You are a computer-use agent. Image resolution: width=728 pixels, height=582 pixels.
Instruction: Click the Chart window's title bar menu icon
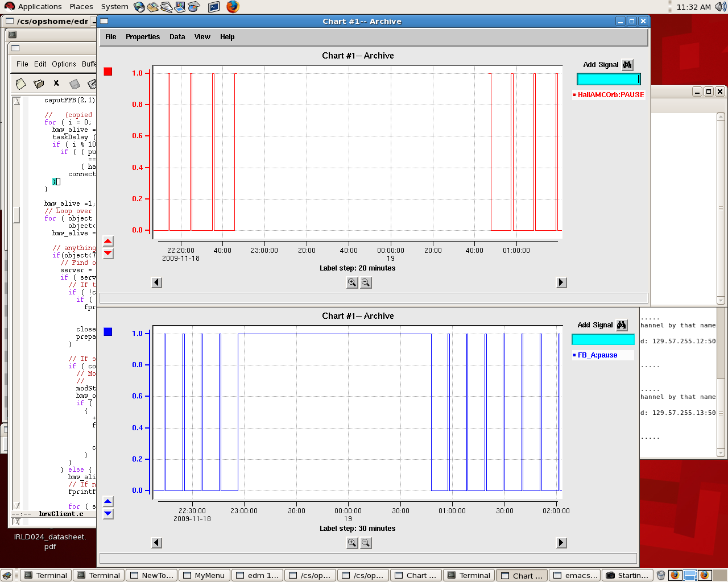pos(104,21)
